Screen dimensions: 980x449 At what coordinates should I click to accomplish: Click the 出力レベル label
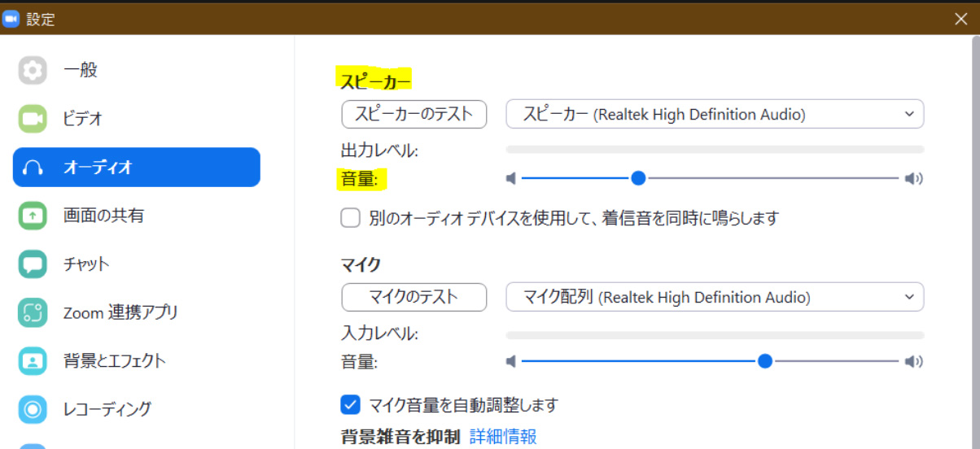click(x=380, y=150)
